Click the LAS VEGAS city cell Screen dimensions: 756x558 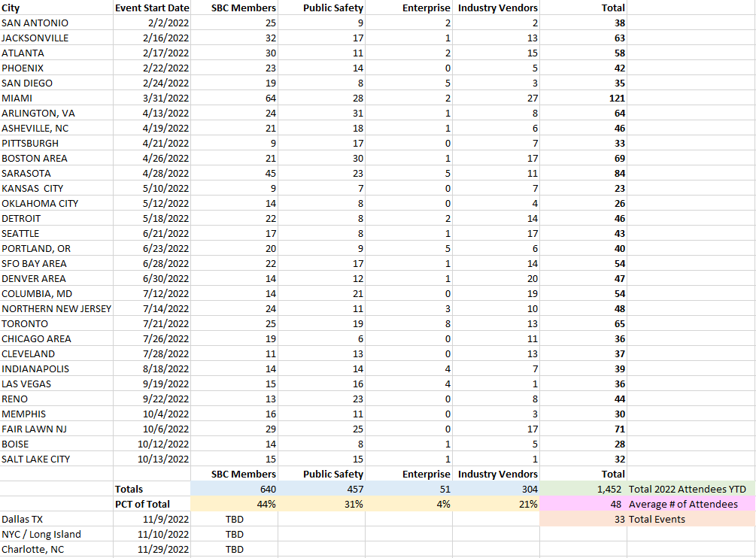point(56,384)
